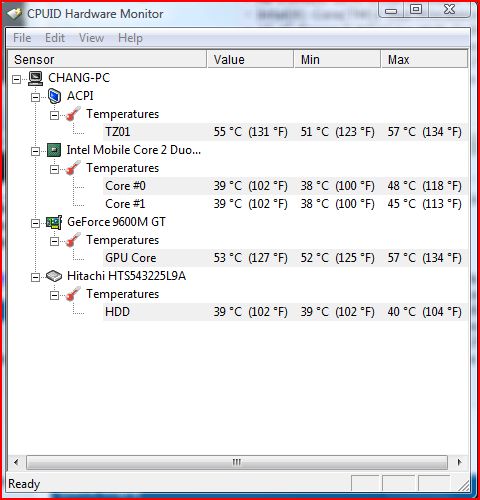Click the CPUID Hardware Monitor title bar icon
Image resolution: width=480 pixels, height=500 pixels.
pos(15,14)
